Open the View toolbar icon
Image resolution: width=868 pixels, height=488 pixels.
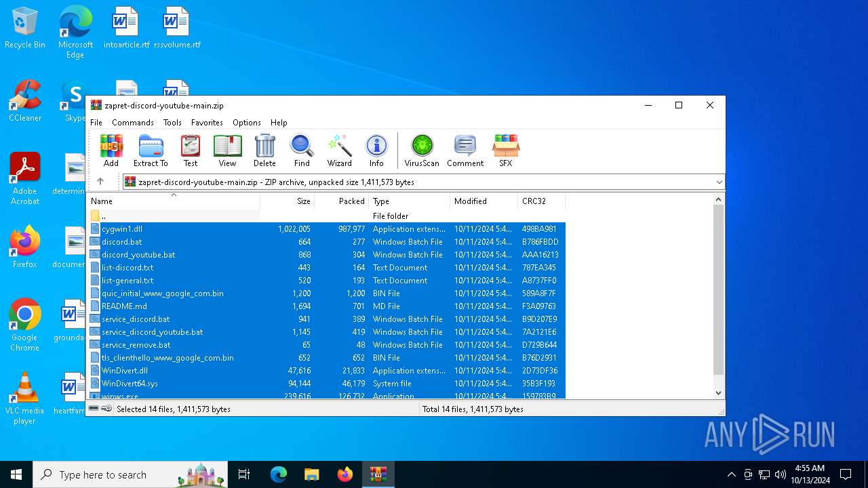[227, 150]
